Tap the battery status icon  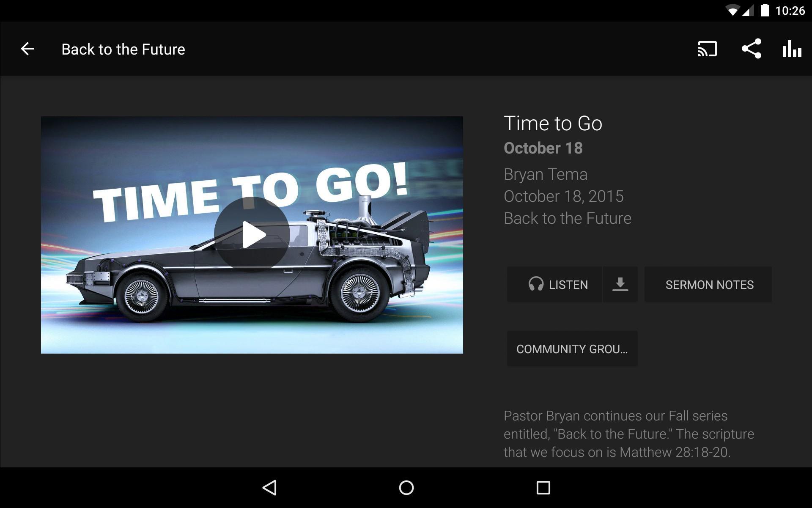[765, 10]
